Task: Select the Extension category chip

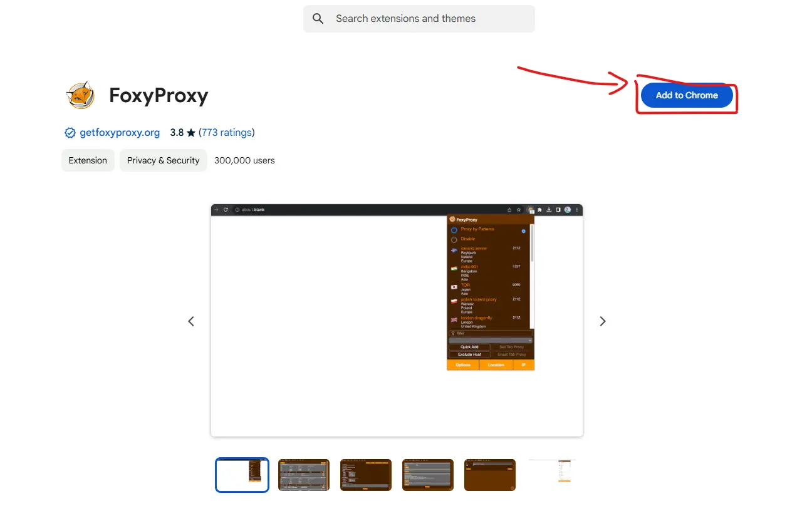Action: point(88,160)
